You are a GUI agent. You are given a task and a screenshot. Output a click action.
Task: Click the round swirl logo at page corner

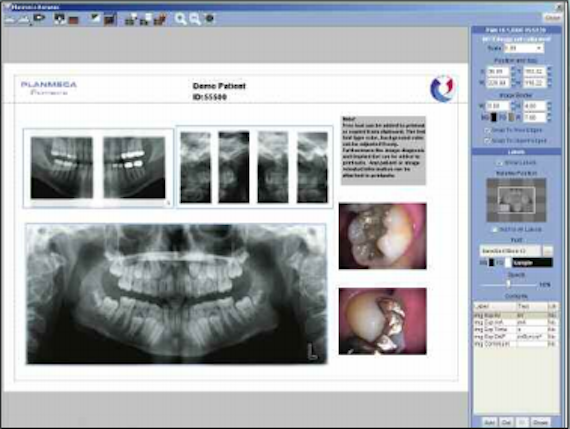443,88
